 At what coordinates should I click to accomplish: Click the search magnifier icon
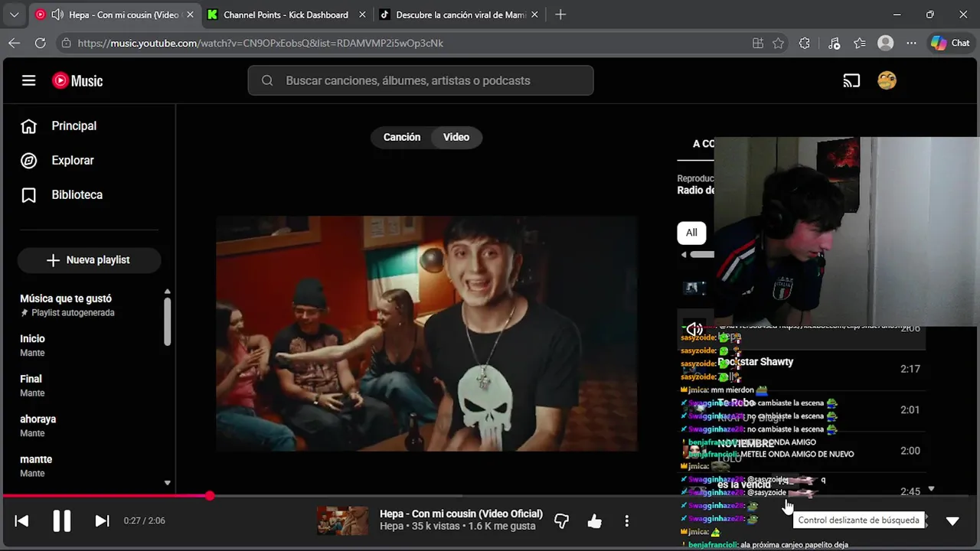[267, 80]
